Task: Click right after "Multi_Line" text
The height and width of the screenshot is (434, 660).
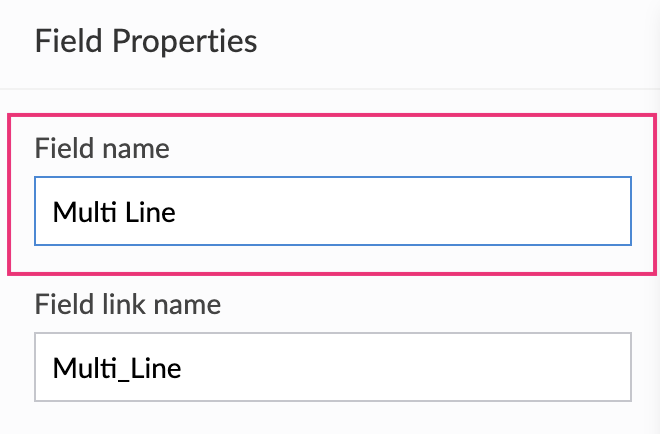Action: point(184,367)
